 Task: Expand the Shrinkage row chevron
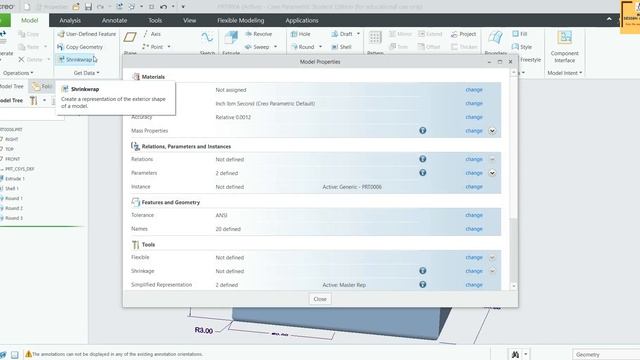(492, 271)
